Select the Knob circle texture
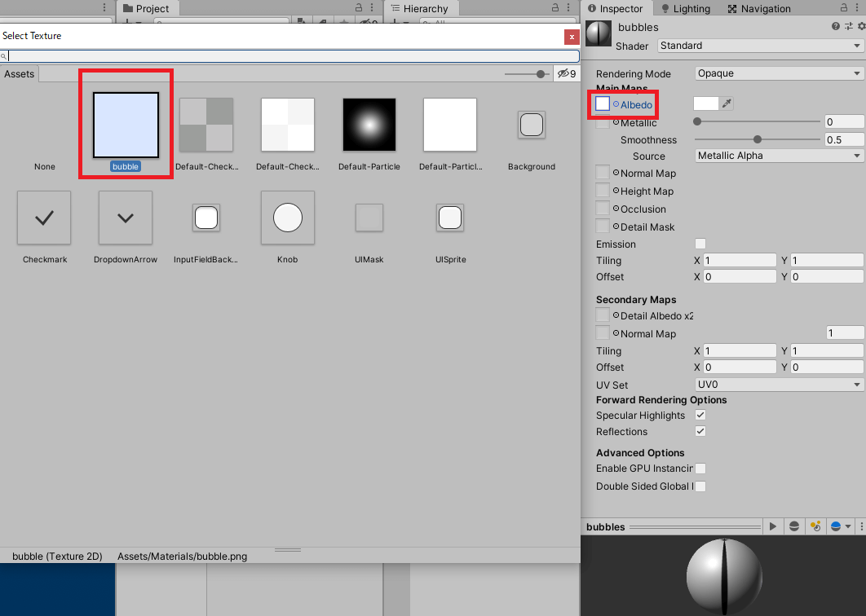This screenshot has height=616, width=866. pos(288,218)
